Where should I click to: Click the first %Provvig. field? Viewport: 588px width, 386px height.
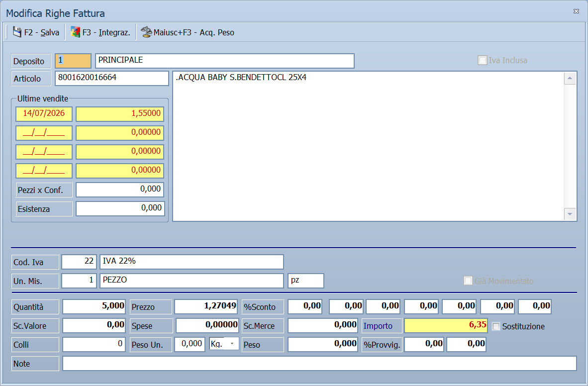pos(424,344)
